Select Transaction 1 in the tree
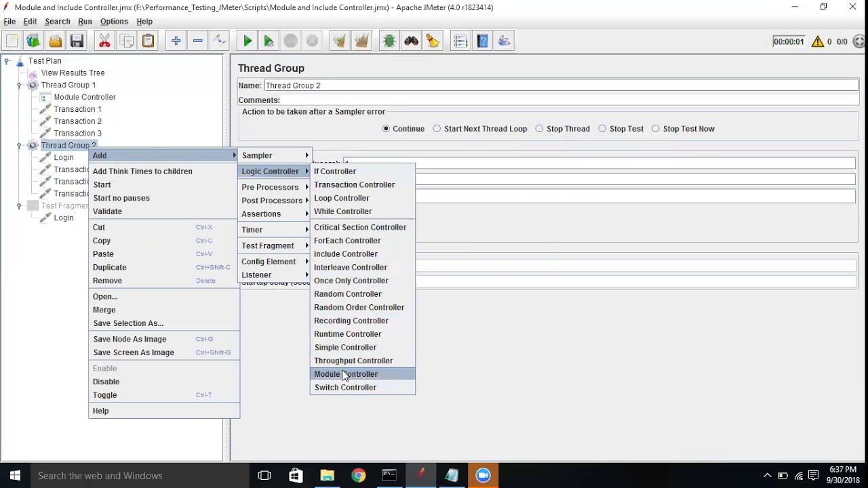This screenshot has width=868, height=488. click(77, 109)
